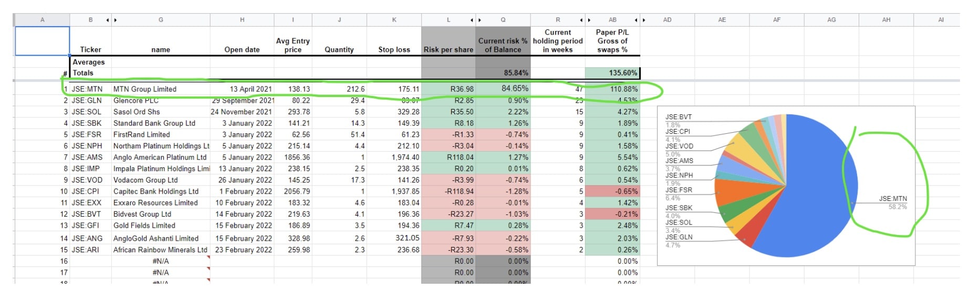Select the empty active cell A1
Image resolution: width=980 pixels, height=300 pixels.
[42, 41]
